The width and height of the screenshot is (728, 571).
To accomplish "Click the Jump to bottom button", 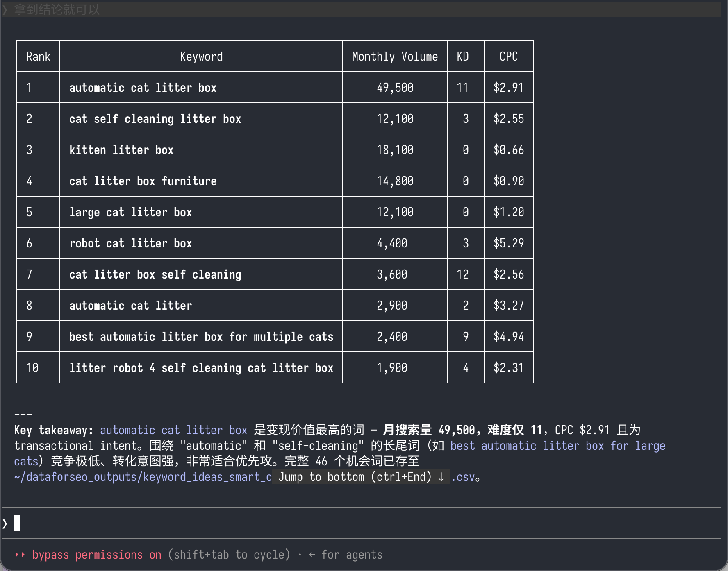I will 362,477.
